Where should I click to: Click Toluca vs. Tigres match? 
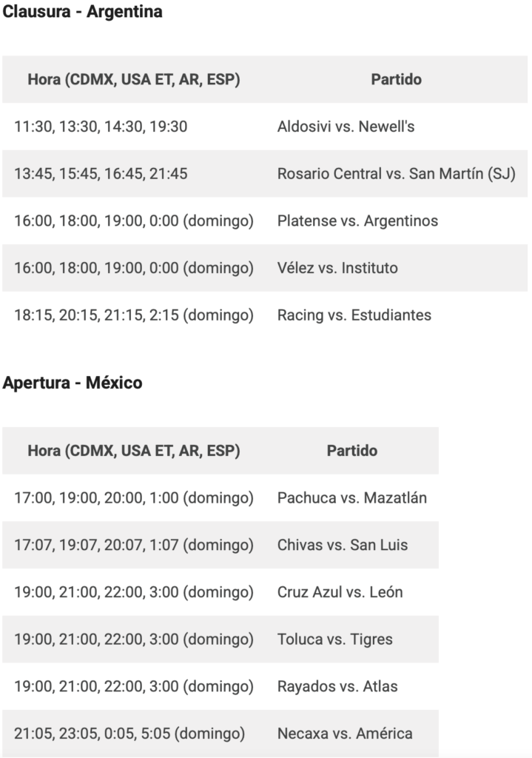(335, 639)
